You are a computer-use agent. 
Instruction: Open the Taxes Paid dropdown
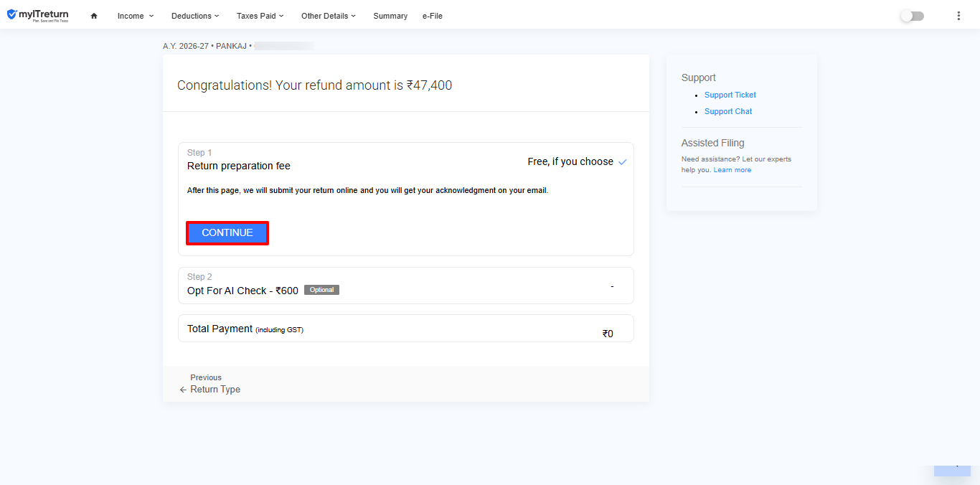tap(260, 16)
